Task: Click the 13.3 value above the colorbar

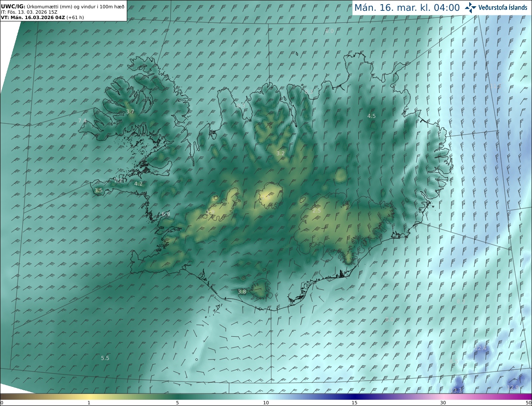Action: click(x=457, y=391)
